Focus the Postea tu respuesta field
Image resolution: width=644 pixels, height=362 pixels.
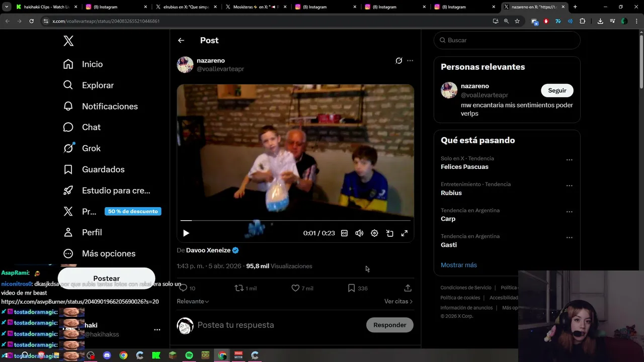(235, 325)
